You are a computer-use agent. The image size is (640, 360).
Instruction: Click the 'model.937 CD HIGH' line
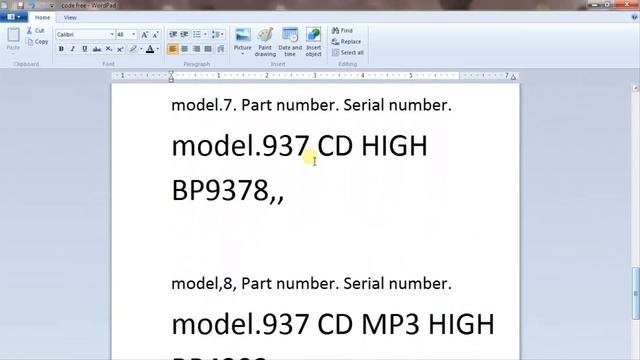pyautogui.click(x=299, y=146)
